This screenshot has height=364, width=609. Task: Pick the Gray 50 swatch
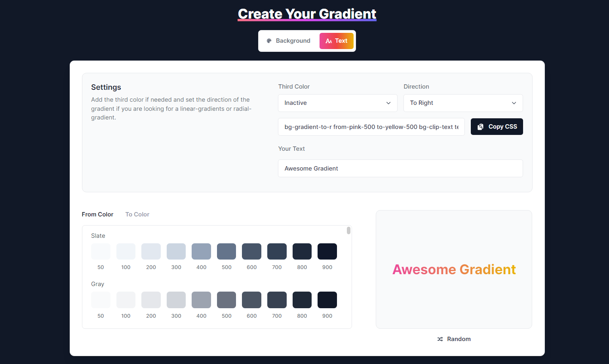(x=101, y=300)
